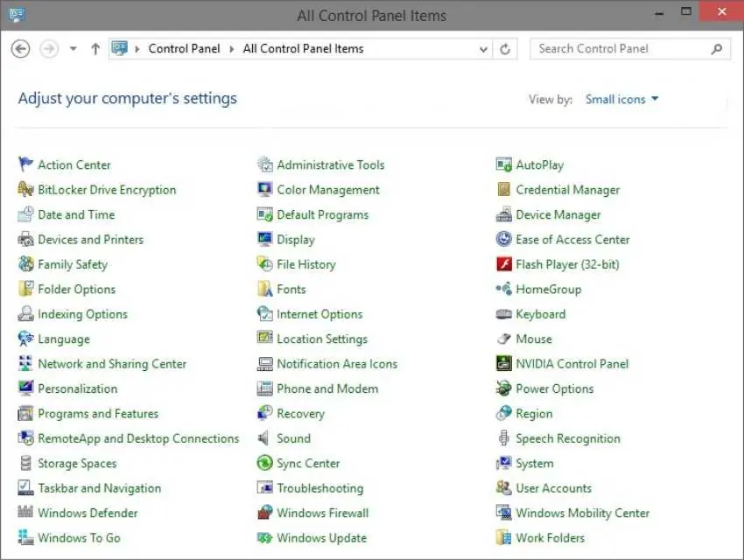Click the Credential Manager icon

click(x=504, y=189)
